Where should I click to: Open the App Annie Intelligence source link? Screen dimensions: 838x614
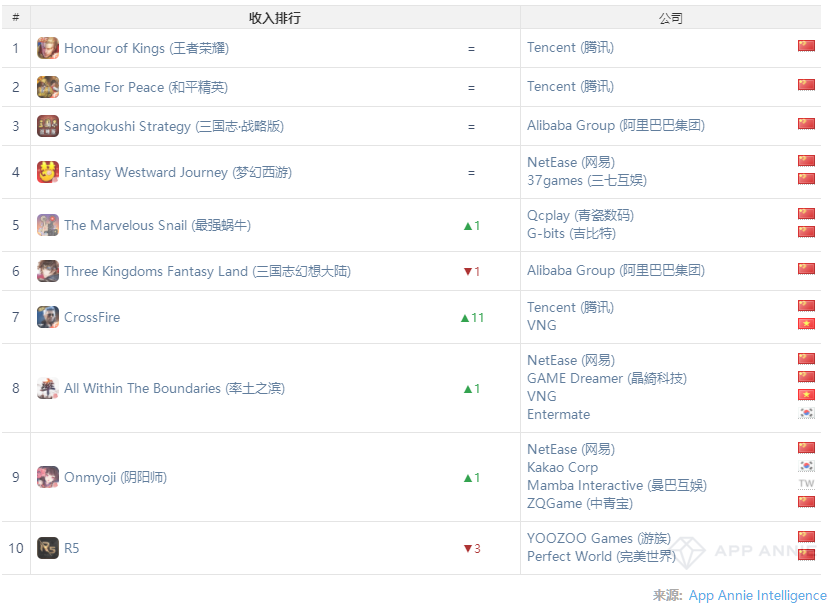(x=757, y=595)
